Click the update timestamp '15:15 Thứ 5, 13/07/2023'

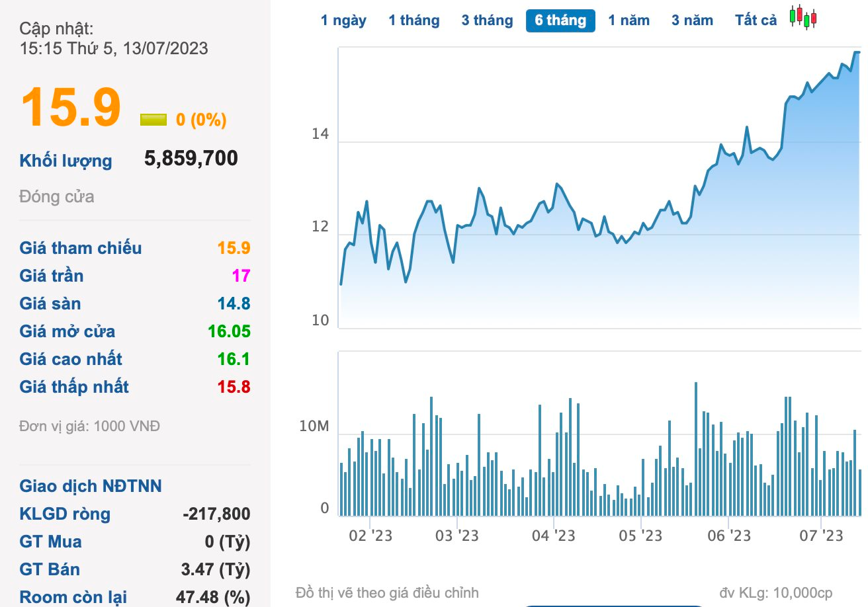[114, 48]
